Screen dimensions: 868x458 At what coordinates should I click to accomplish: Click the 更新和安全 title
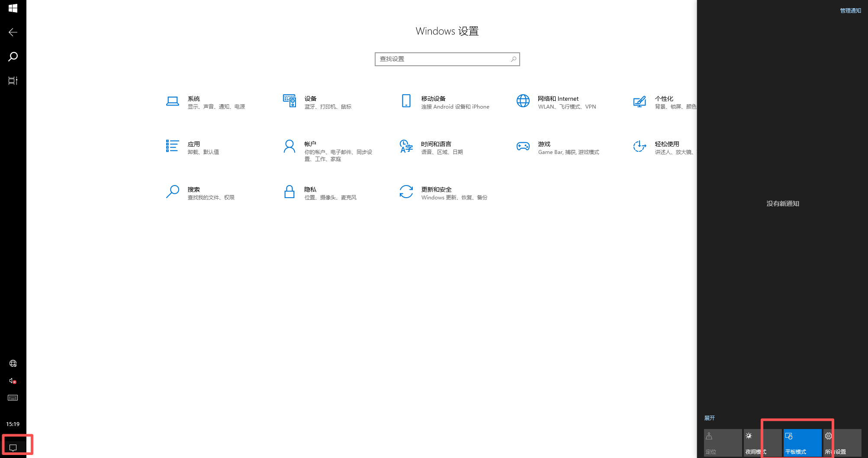click(437, 190)
